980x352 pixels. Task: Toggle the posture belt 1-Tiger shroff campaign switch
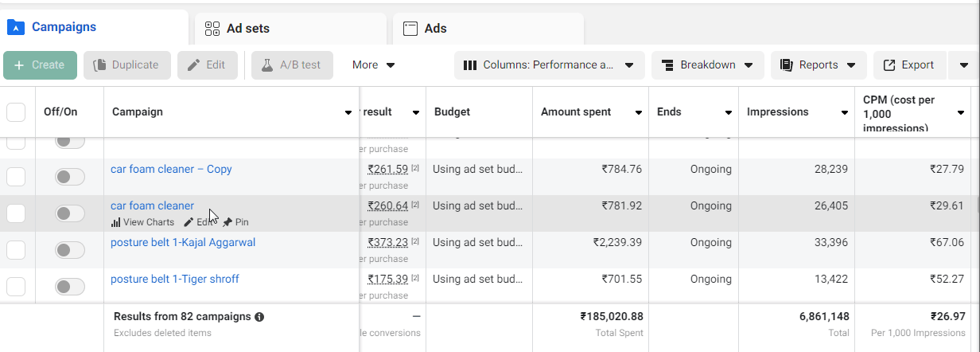[70, 287]
